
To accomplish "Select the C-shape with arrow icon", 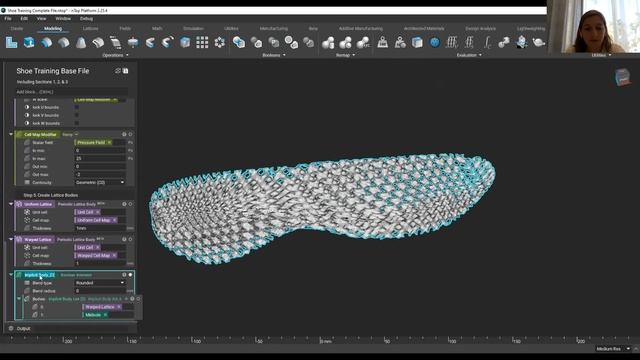I will pyautogui.click(x=168, y=42).
